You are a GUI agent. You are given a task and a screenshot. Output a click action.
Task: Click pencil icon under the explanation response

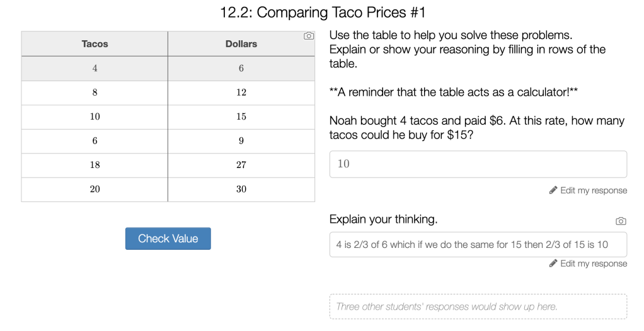[x=553, y=263]
